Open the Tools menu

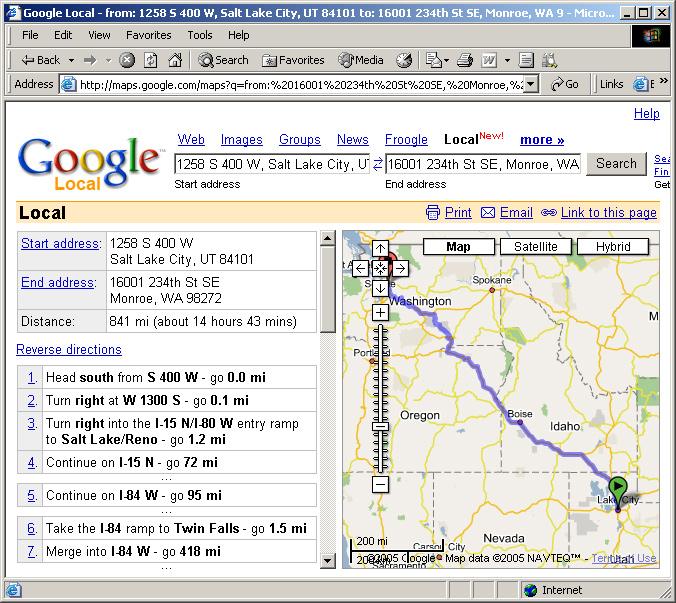point(200,35)
